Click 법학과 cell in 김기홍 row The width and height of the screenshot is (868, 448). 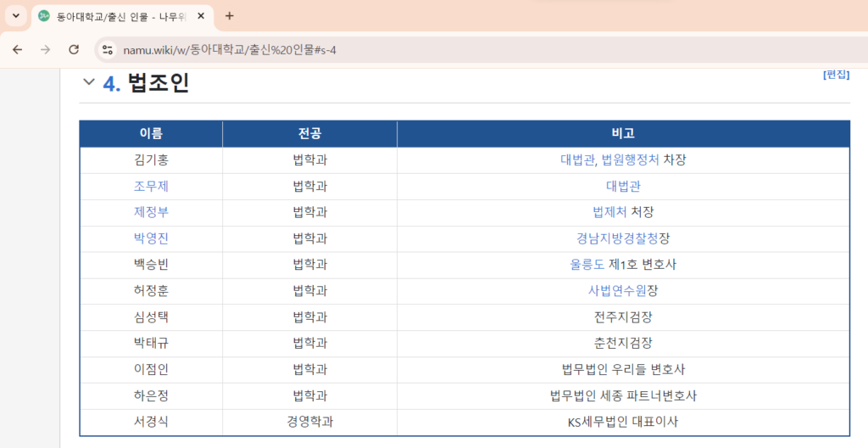click(x=310, y=160)
